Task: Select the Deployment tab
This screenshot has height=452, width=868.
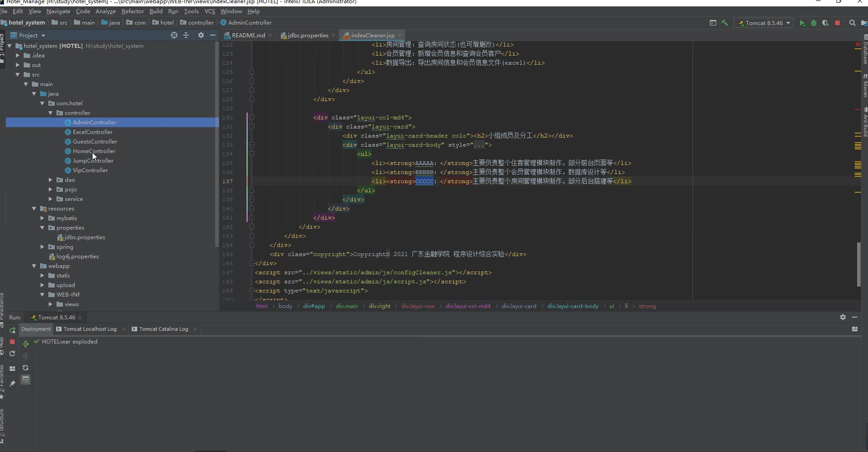Action: [x=36, y=329]
